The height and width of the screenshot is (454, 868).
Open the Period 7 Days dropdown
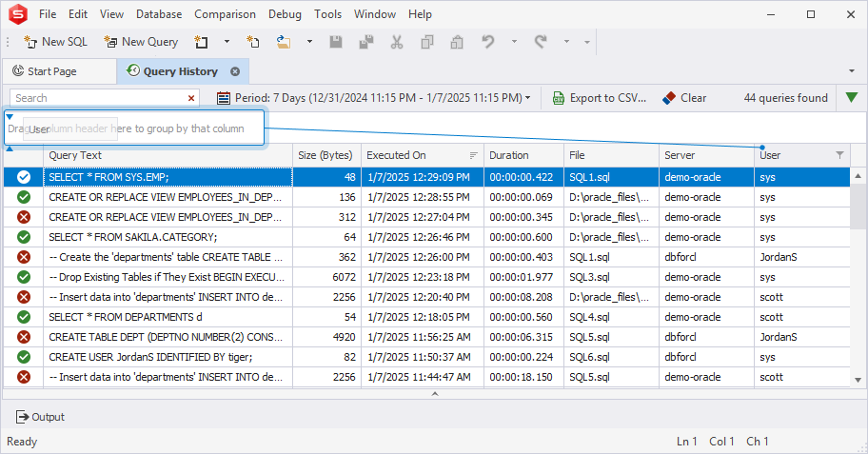click(x=374, y=98)
